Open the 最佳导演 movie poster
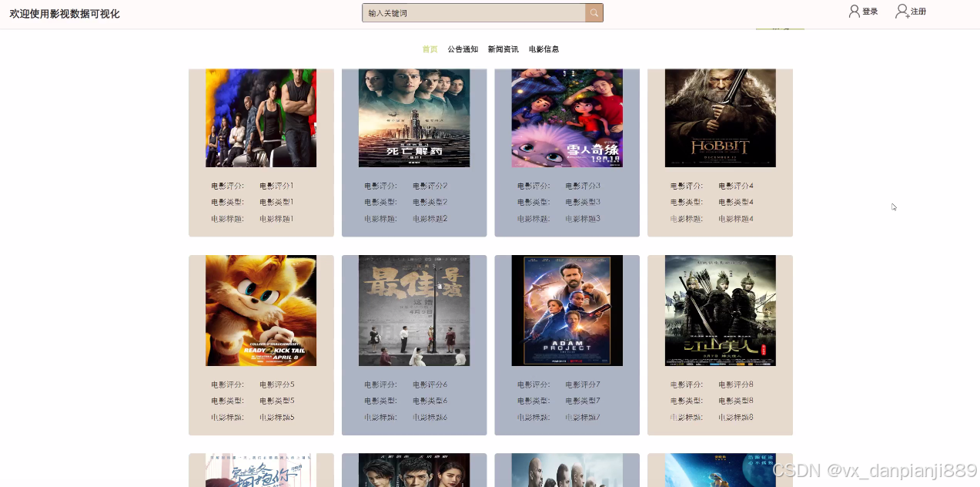The image size is (980, 487). [414, 311]
